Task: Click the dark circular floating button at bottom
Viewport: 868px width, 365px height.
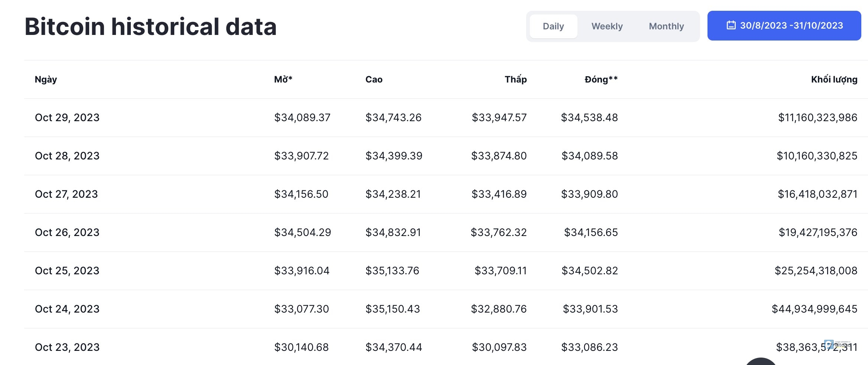Action: point(761,362)
